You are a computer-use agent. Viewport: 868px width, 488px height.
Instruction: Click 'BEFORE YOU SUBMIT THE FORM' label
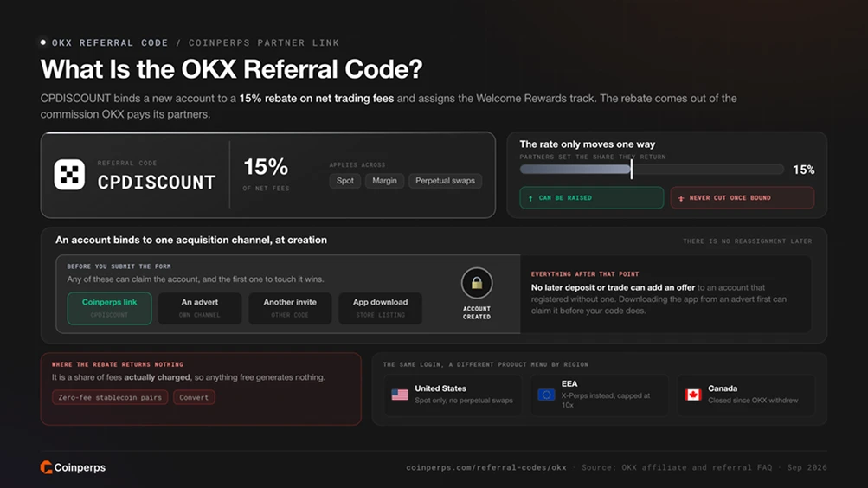click(119, 266)
